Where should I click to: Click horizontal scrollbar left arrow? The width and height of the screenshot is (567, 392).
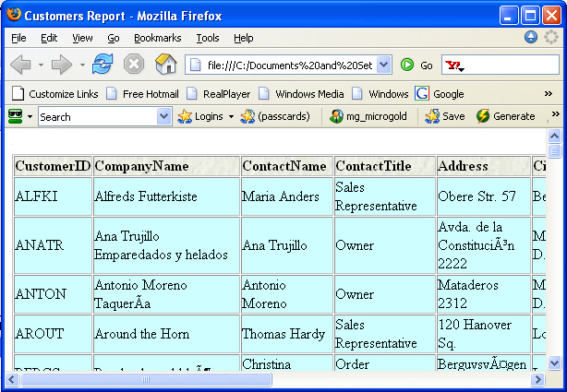pos(12,379)
